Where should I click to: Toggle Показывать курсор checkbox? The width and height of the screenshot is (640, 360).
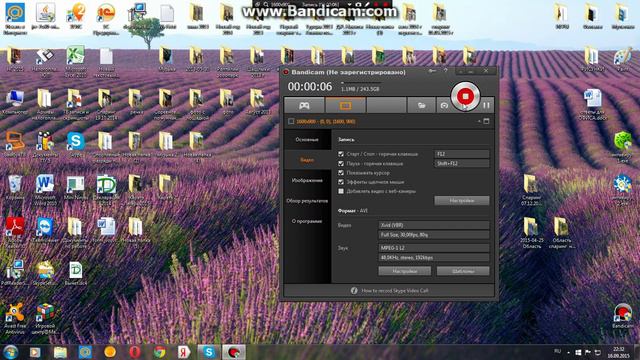341,173
